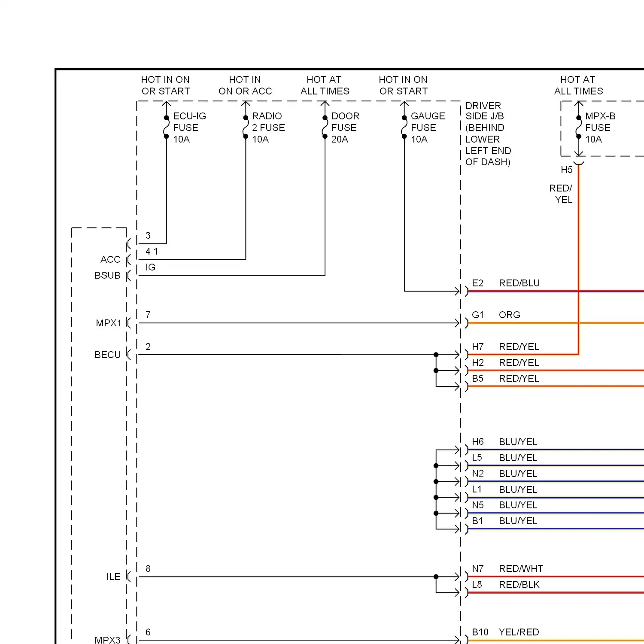Click the MPX-B FUSE 10A label

pyautogui.click(x=600, y=128)
